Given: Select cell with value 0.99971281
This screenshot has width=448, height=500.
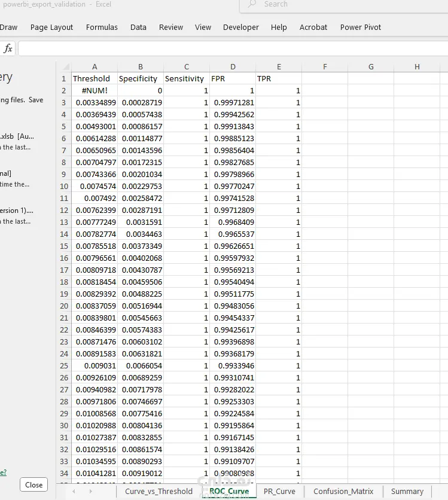Looking at the screenshot, I should [x=233, y=103].
